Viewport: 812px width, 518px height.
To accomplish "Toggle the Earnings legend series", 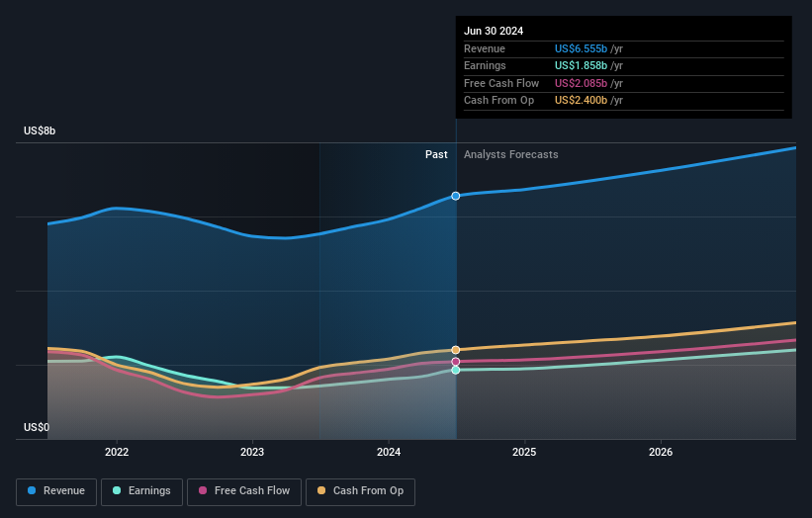I will tap(141, 491).
